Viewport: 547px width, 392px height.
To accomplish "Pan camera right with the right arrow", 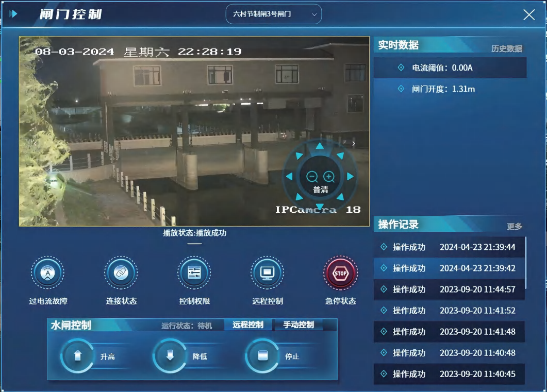I will point(351,177).
